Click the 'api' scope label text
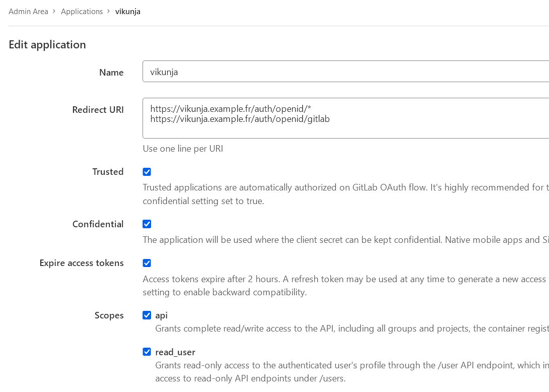The width and height of the screenshot is (549, 392). 161,315
